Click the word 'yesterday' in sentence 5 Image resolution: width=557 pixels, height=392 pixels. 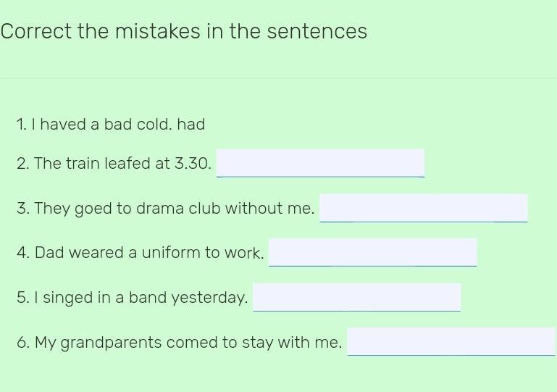tap(208, 298)
